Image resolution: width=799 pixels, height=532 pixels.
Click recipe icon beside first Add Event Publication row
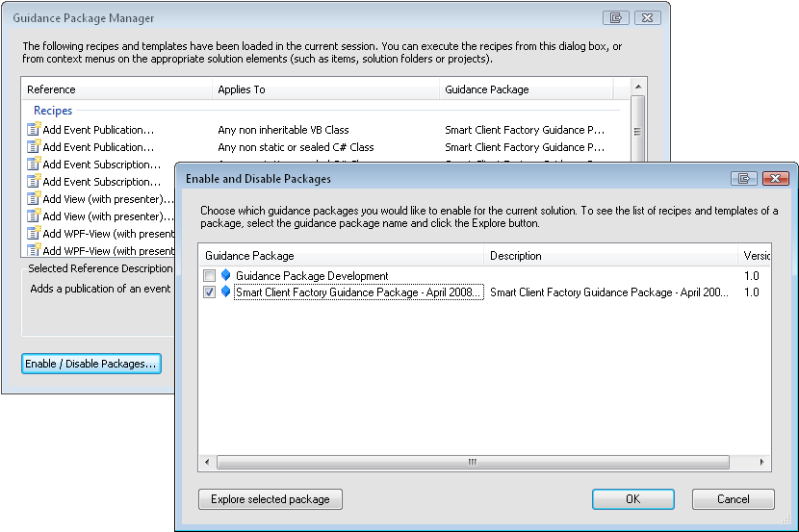tap(34, 129)
